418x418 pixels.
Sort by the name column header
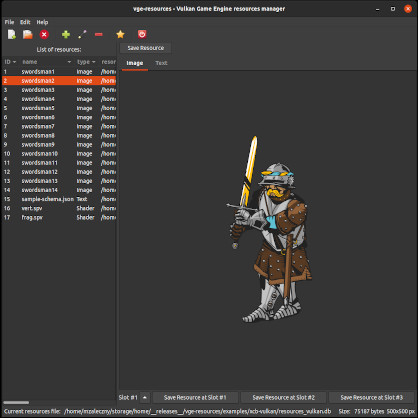pos(46,62)
